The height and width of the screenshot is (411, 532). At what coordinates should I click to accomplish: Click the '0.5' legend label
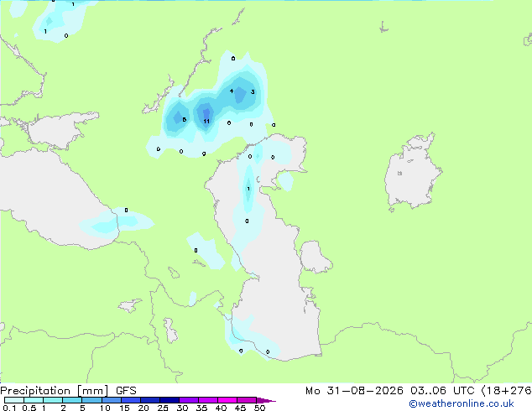point(29,408)
